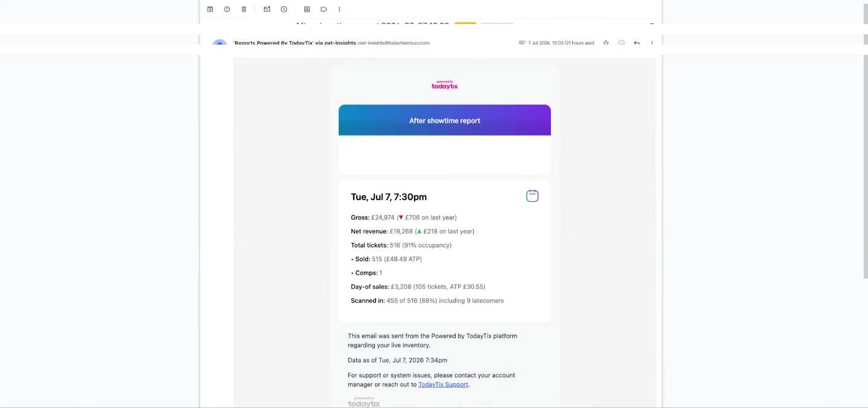The height and width of the screenshot is (408, 868).
Task: Add an emoji reaction to the message
Action: pos(621,43)
